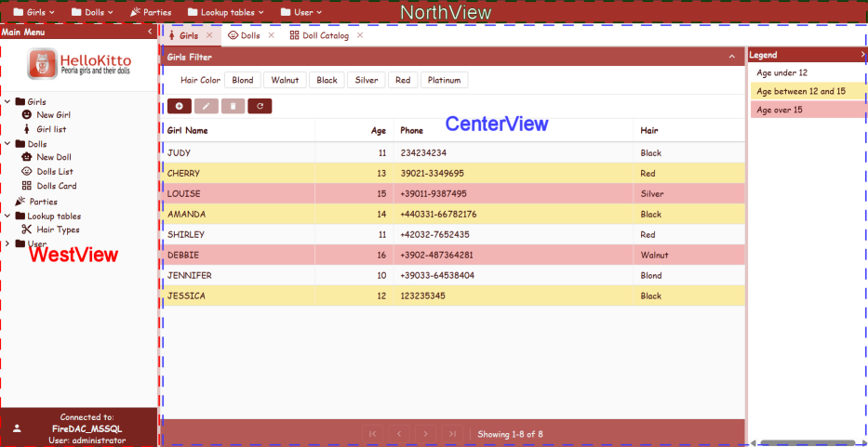Open New Girl from the sidebar tree
Image resolution: width=868 pixels, height=447 pixels.
[x=53, y=115]
